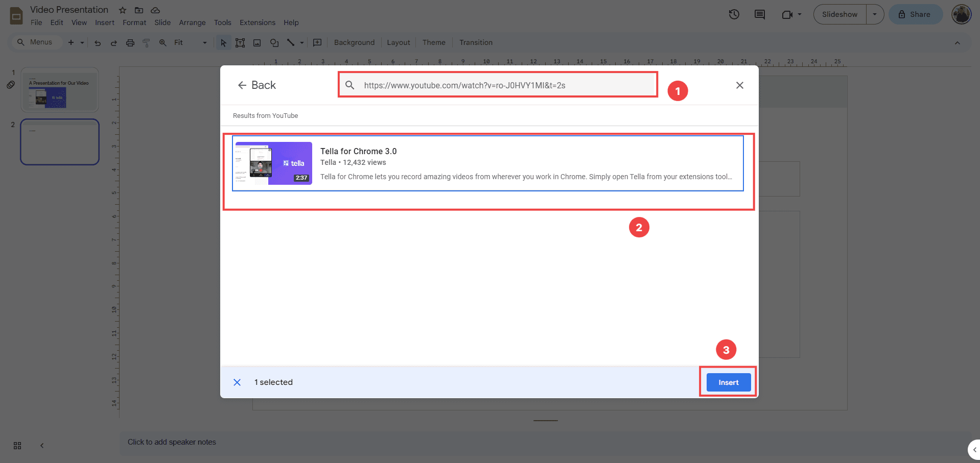This screenshot has height=463, width=980.
Task: Select slide 2 thumbnail in filmstrip
Action: (x=60, y=142)
